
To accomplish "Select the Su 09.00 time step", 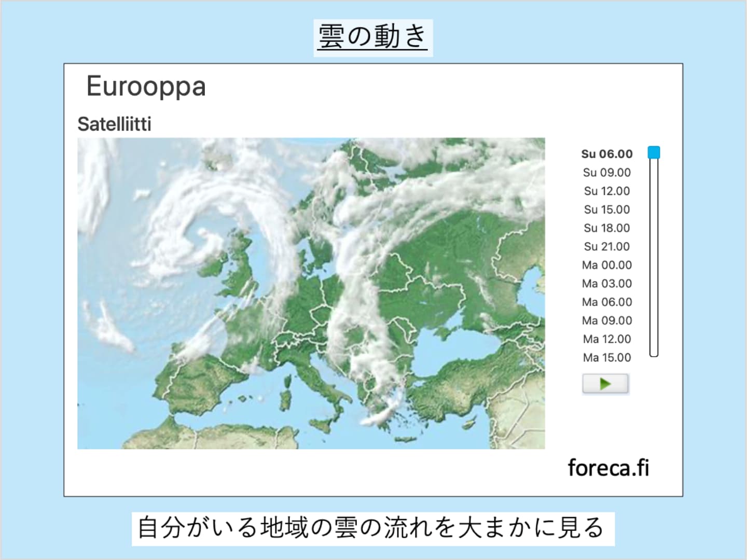I will (606, 173).
